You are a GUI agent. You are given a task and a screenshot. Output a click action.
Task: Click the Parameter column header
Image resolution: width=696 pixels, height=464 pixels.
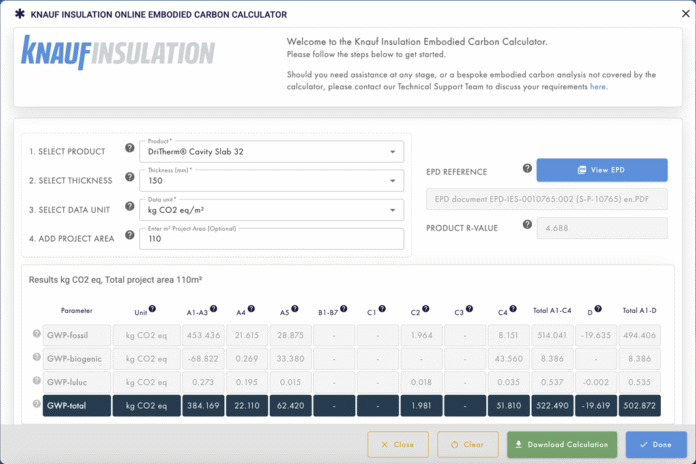tap(77, 311)
